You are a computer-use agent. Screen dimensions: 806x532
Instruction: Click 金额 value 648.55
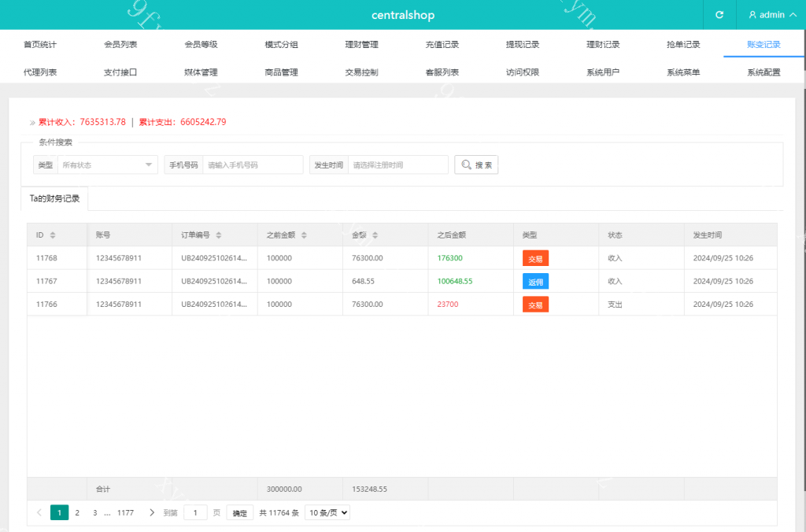point(363,281)
